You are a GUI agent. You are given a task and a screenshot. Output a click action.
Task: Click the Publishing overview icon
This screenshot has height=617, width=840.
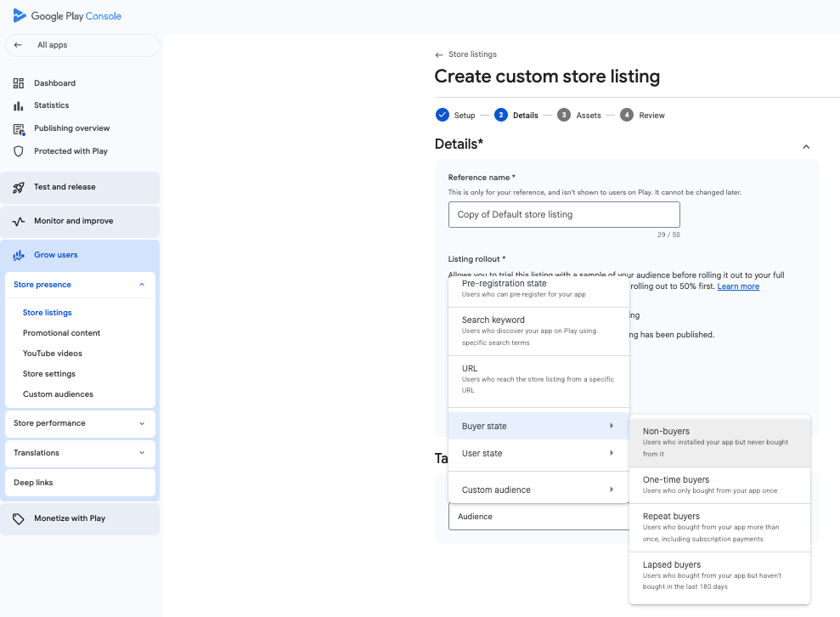(x=19, y=129)
